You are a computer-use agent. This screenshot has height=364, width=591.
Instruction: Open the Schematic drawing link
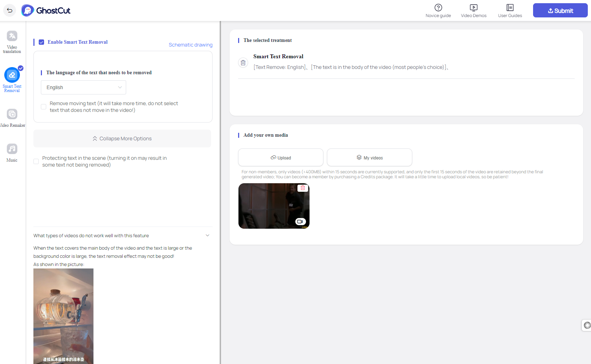pos(190,45)
